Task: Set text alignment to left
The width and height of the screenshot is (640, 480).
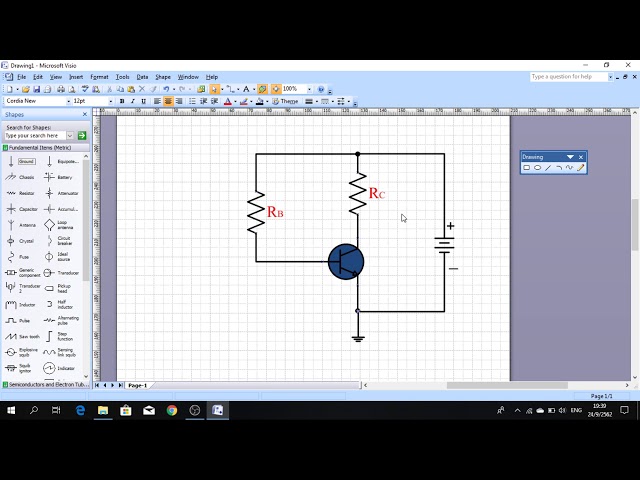Action: [x=157, y=101]
